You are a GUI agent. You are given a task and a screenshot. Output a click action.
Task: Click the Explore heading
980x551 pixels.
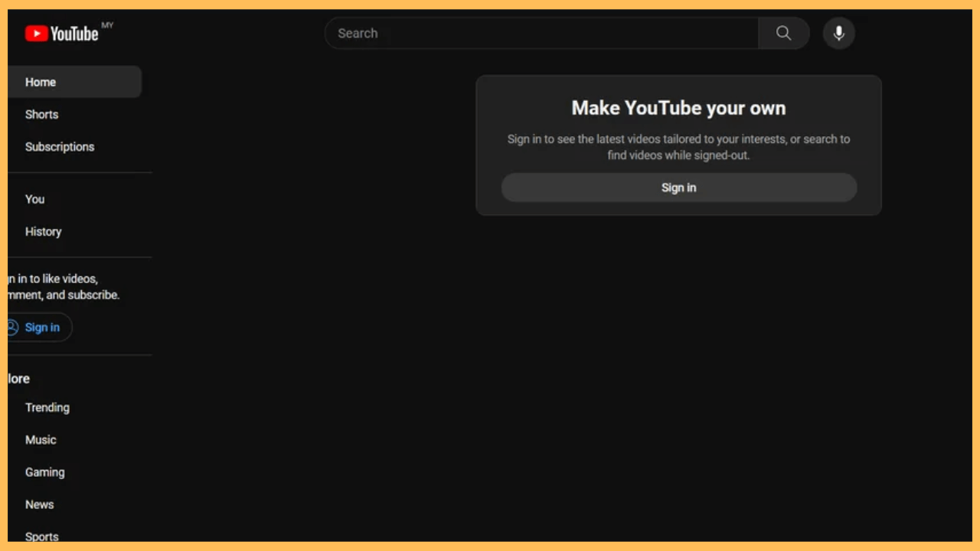click(17, 378)
